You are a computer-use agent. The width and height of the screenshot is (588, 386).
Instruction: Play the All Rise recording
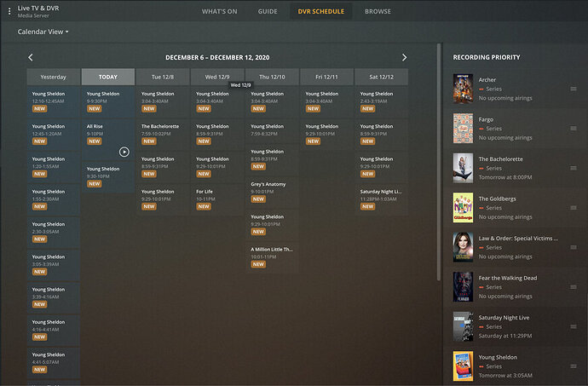tap(124, 152)
